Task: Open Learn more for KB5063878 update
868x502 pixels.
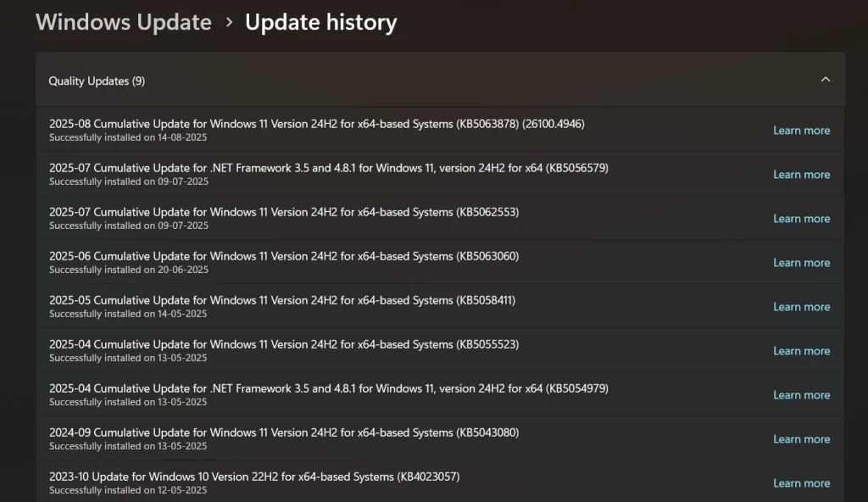Action: tap(801, 131)
